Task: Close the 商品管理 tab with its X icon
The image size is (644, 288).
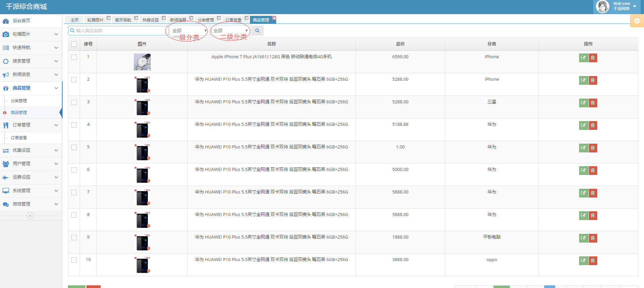Action: [274, 18]
